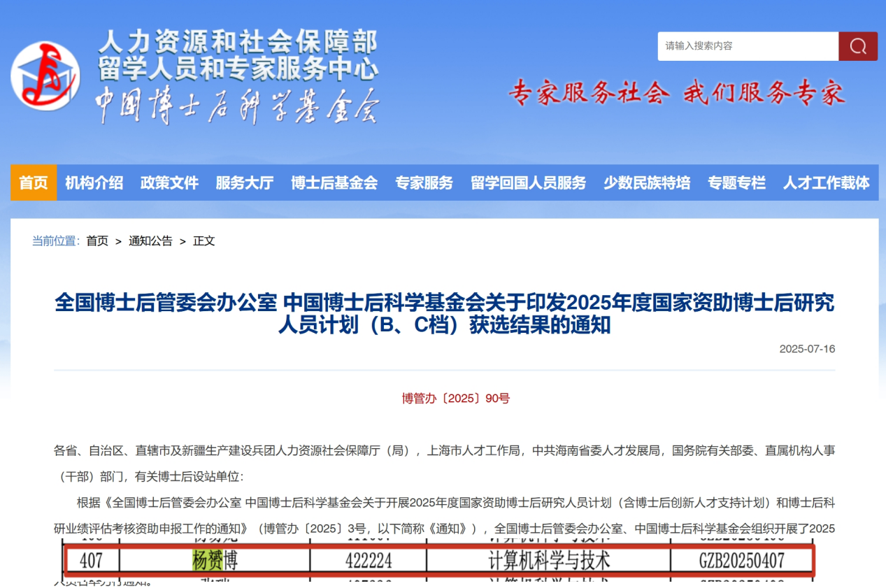Select the name 杨赟博 in the table
This screenshot has height=588, width=886.
215,561
